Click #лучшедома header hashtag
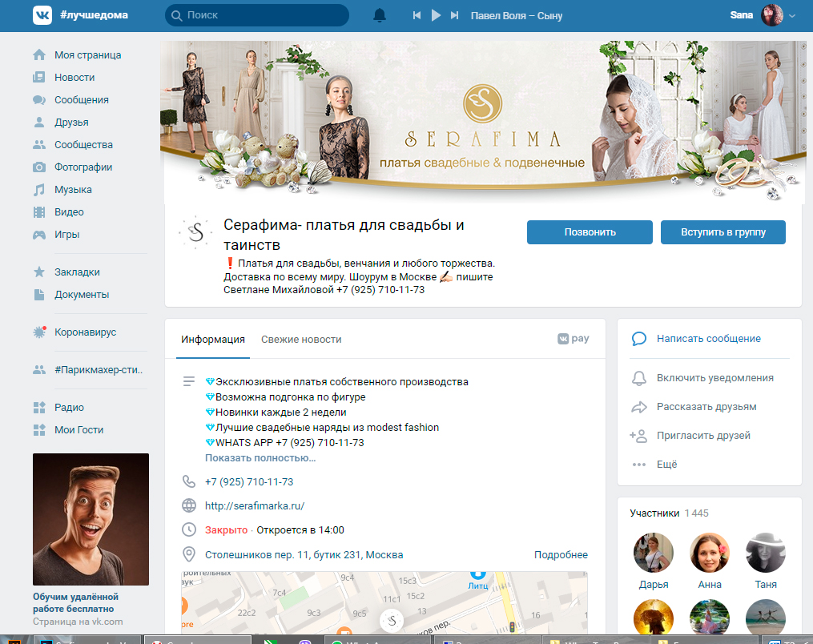Screen dimensions: 813x644 (x=94, y=15)
